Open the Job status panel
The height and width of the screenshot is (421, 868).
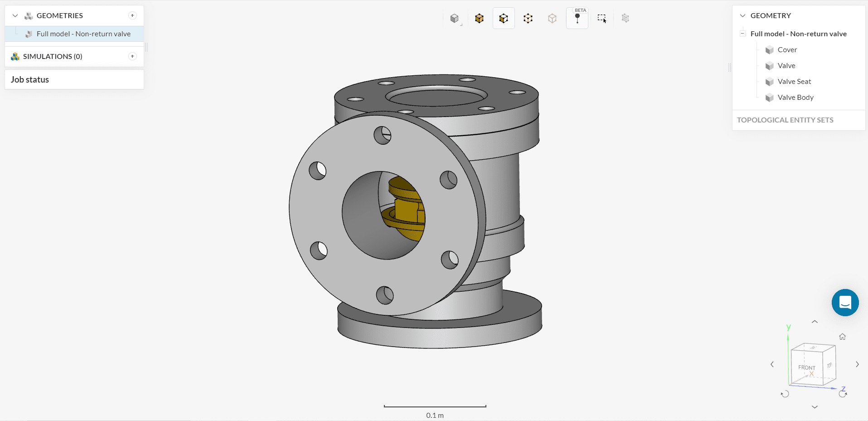(30, 80)
